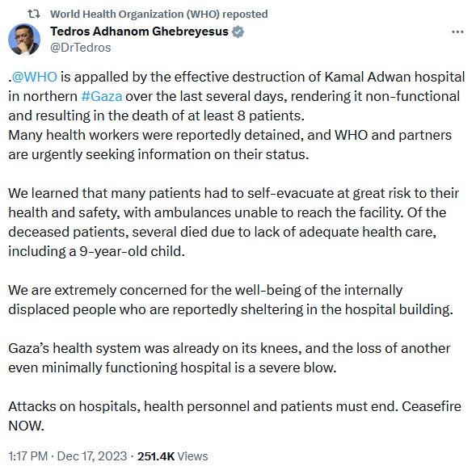Click the 251.4K Views count
The height and width of the screenshot is (466, 476).
tap(172, 456)
